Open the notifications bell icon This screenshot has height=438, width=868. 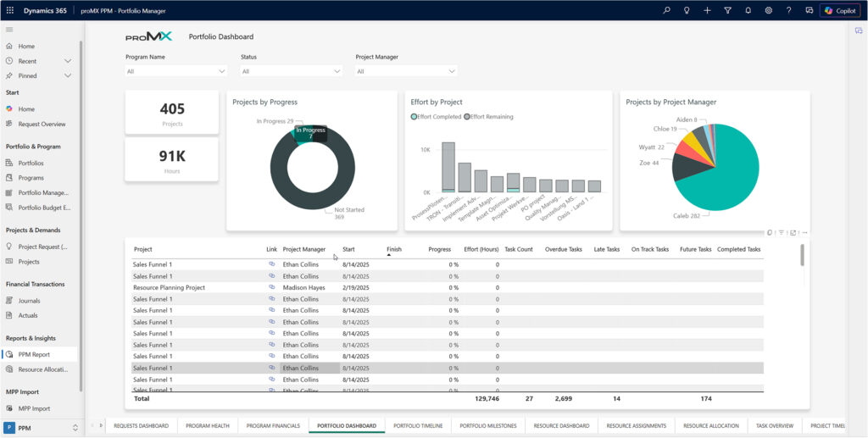(x=748, y=10)
